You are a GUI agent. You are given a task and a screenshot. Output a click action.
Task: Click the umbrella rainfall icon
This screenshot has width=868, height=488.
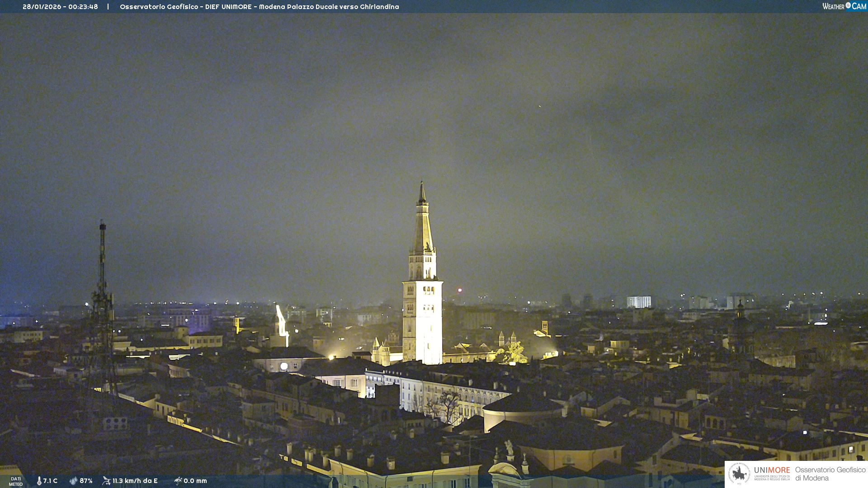tap(178, 481)
